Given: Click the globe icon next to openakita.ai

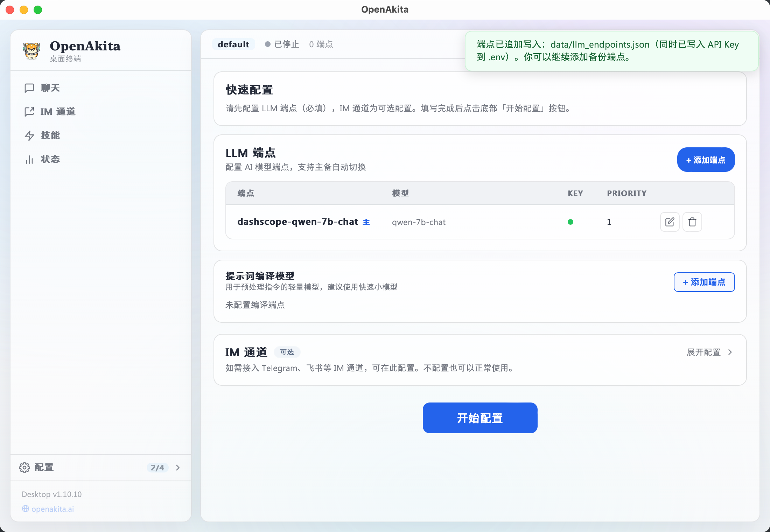Looking at the screenshot, I should click(25, 509).
